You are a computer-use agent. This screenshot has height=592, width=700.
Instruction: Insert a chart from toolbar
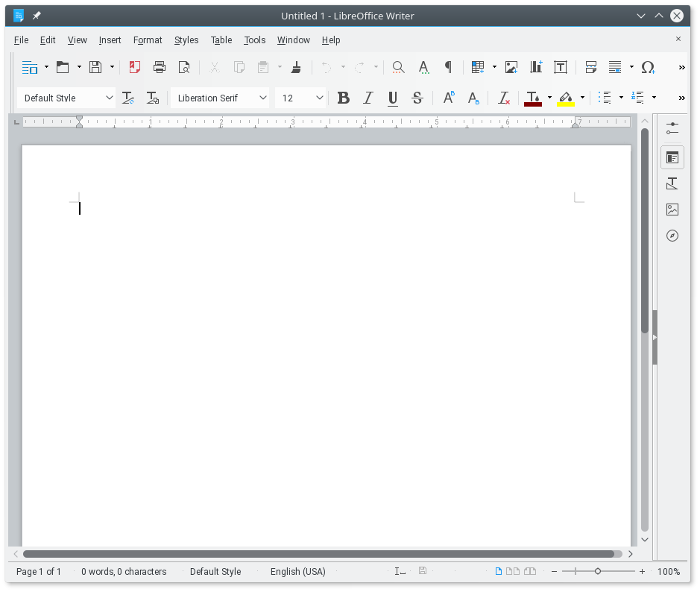pos(536,67)
